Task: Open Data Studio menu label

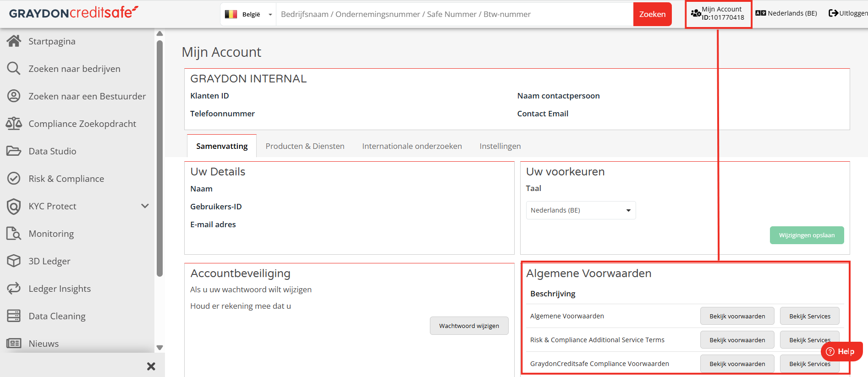Action: coord(52,151)
